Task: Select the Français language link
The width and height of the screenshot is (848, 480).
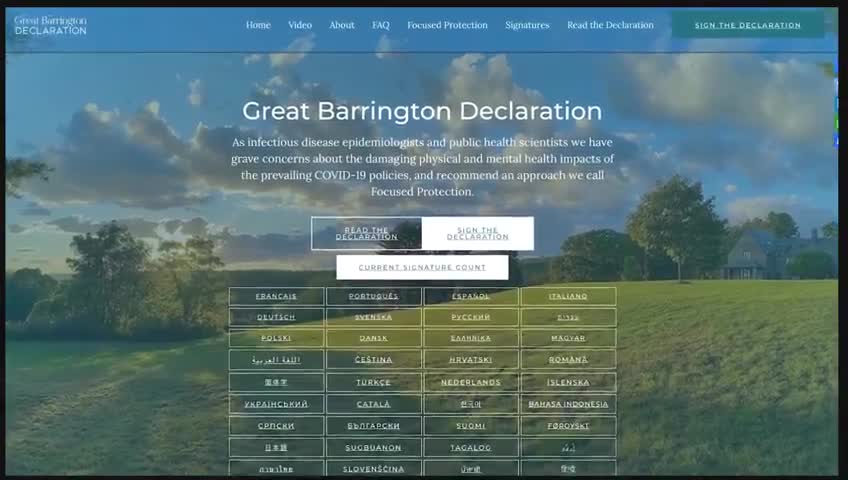Action: tap(276, 296)
